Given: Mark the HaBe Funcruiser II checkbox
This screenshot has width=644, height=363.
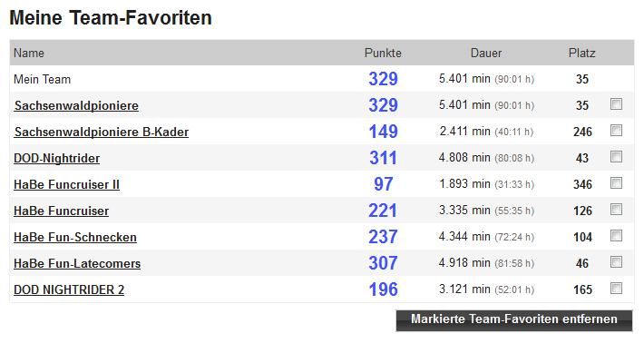Looking at the screenshot, I should (x=617, y=183).
